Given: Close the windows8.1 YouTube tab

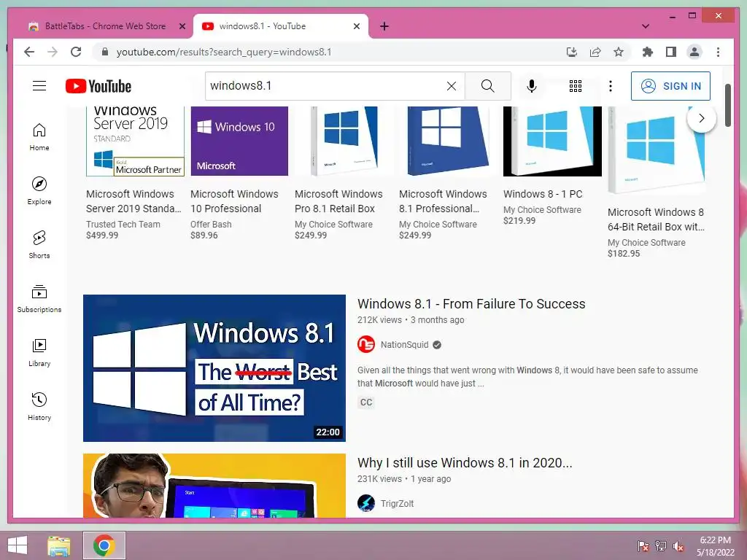Looking at the screenshot, I should (356, 26).
